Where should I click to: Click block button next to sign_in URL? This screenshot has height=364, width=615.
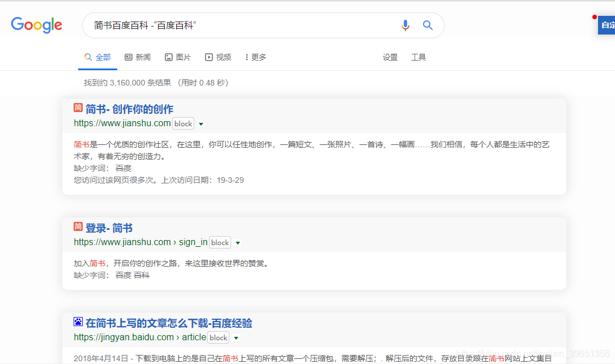coord(220,242)
